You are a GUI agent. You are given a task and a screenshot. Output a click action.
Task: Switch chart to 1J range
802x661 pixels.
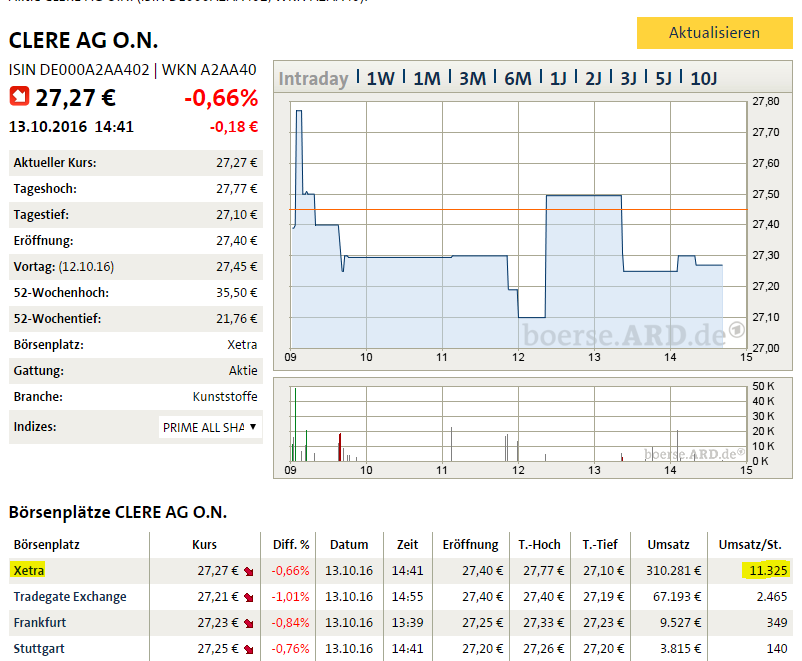558,78
